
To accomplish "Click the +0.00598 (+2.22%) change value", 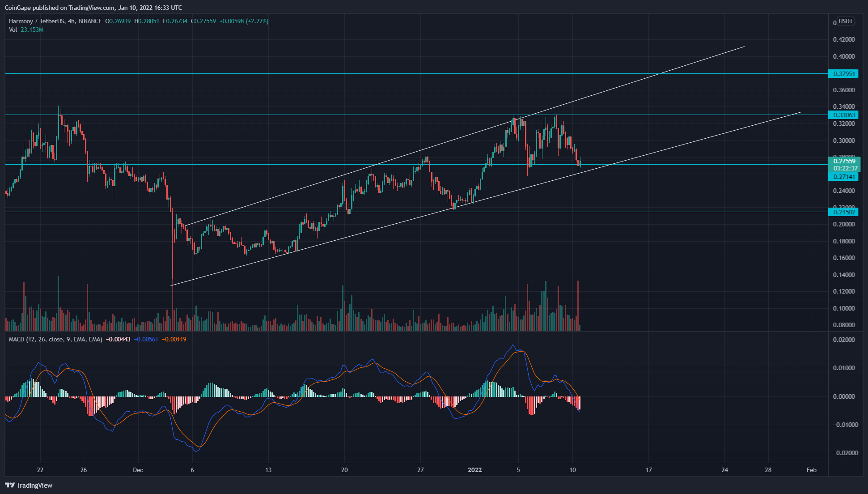I will (244, 21).
